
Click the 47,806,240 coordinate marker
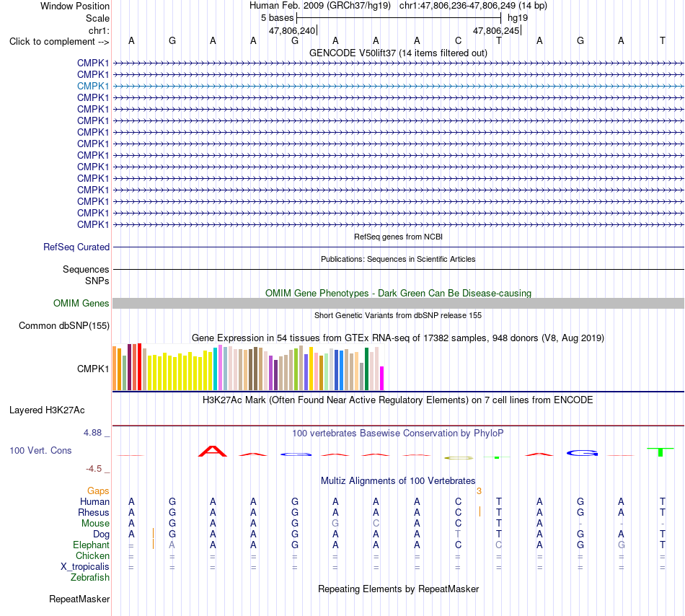pos(292,30)
